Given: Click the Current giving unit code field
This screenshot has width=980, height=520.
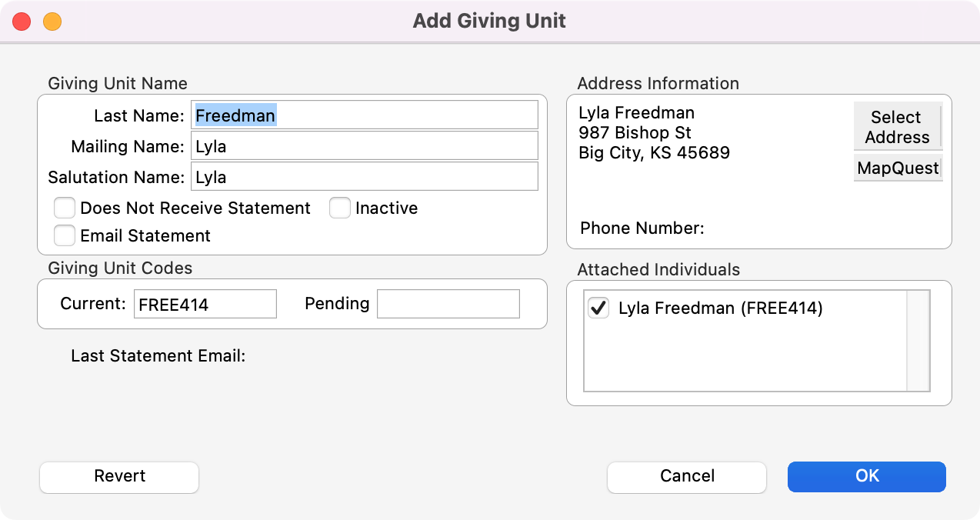Looking at the screenshot, I should [205, 304].
